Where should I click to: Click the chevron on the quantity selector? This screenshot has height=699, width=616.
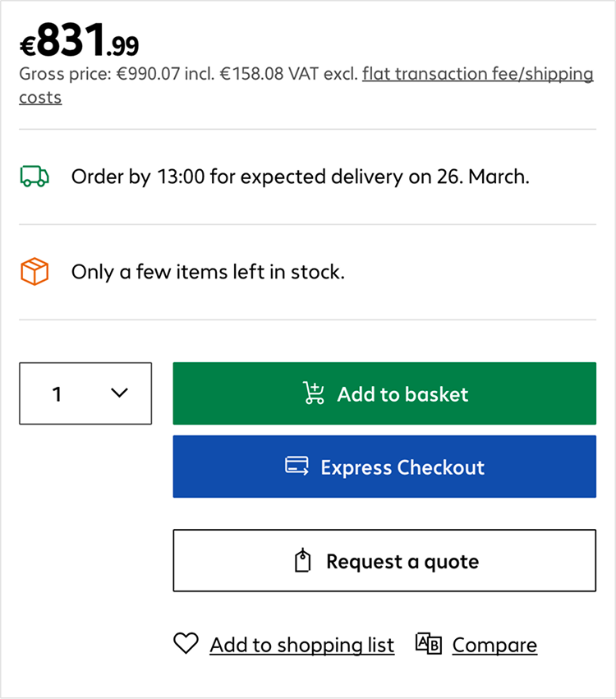(121, 393)
